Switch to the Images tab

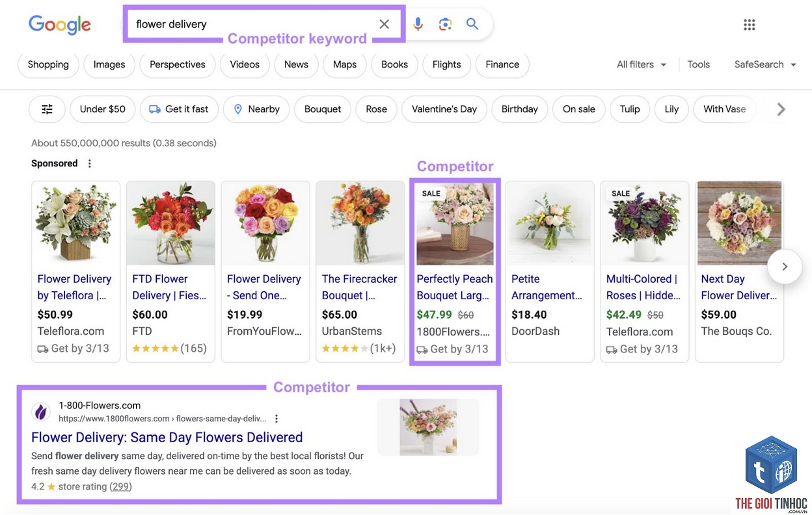click(x=109, y=64)
